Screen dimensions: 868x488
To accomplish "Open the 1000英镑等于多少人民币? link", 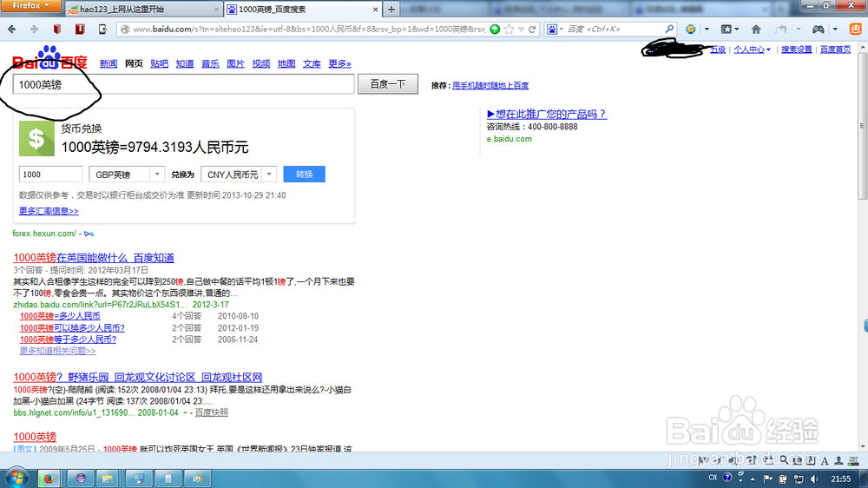I will pos(68,340).
